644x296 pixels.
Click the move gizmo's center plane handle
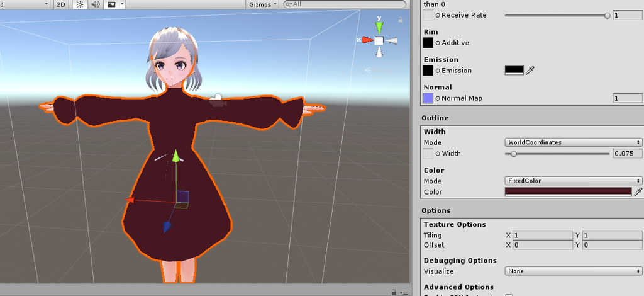182,198
